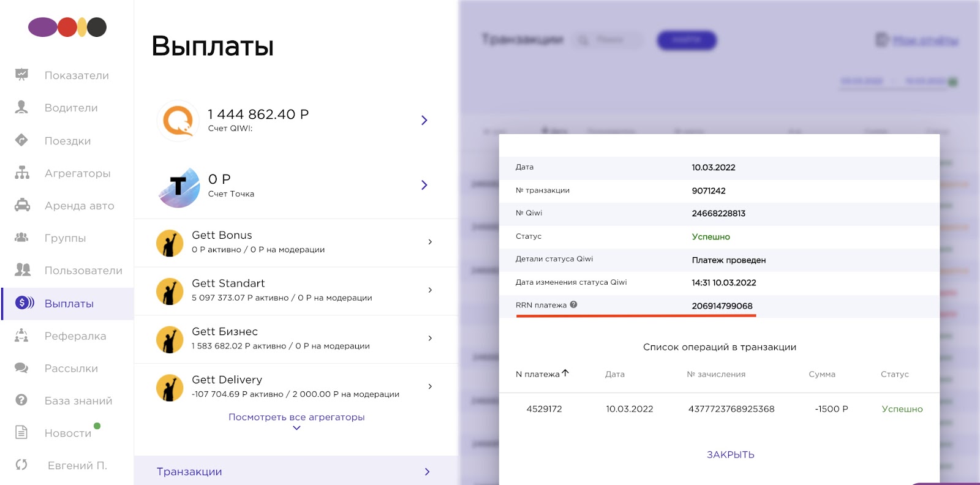Go to Пользователи section
Screen dimensions: 980x485
click(x=83, y=271)
